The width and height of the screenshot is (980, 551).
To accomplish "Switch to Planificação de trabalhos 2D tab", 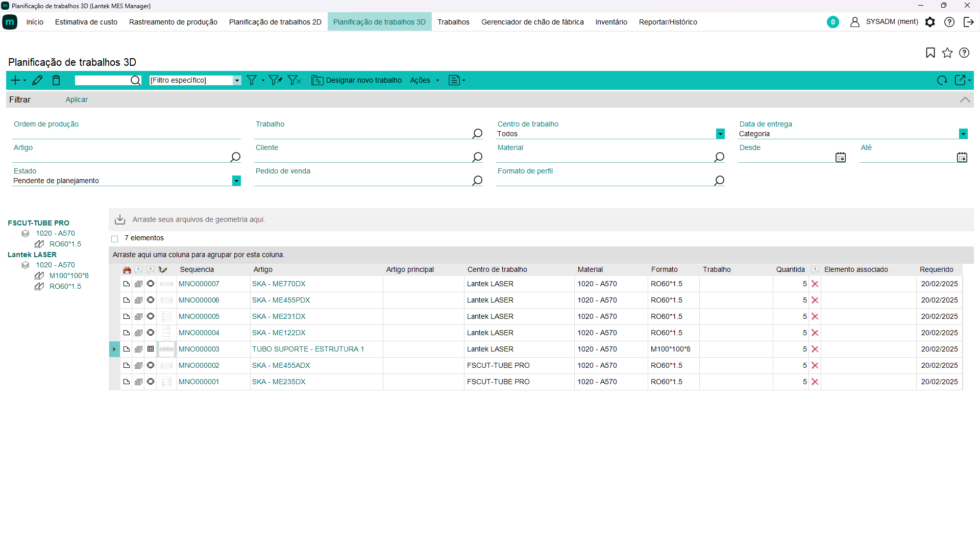I will coord(275,22).
